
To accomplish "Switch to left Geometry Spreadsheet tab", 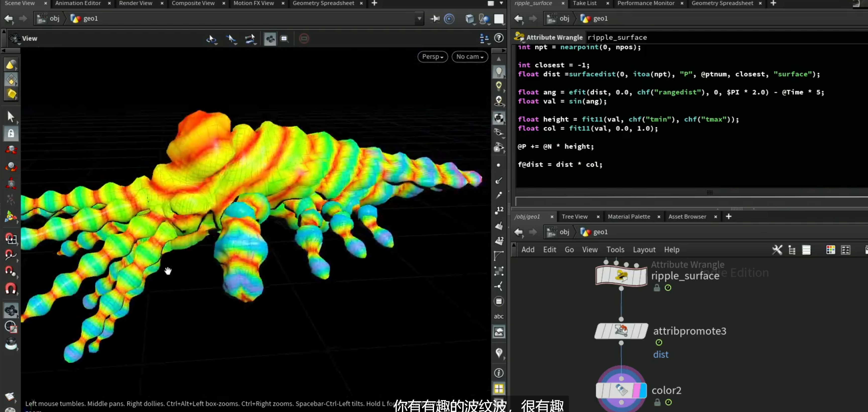I will tap(323, 3).
